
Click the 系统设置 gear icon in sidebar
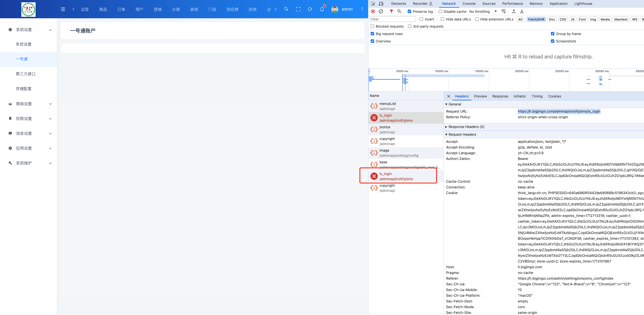pyautogui.click(x=10, y=30)
